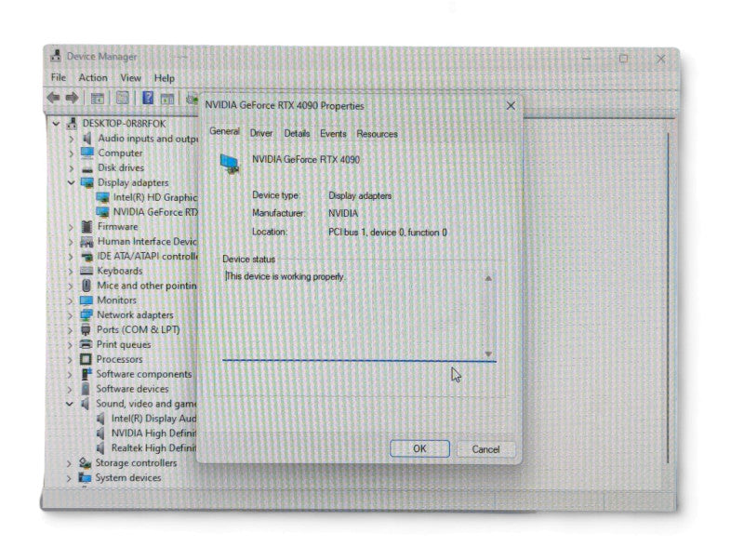Image resolution: width=744 pixels, height=560 pixels.
Task: Open the Help menu
Action: coord(165,78)
